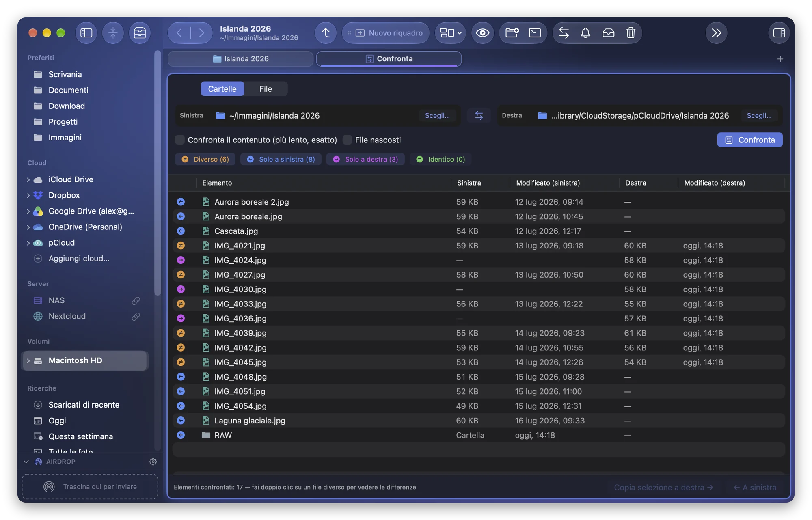Go to parent folder arrow

(x=326, y=33)
